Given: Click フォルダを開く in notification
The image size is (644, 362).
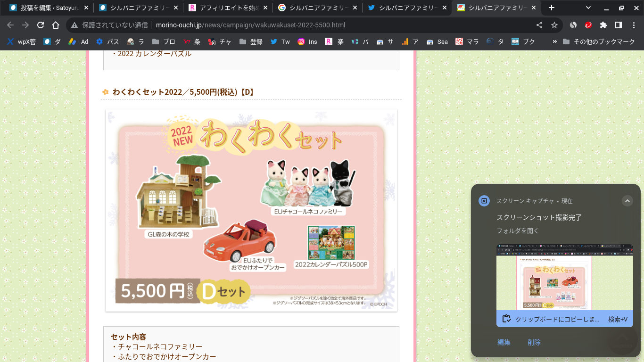Looking at the screenshot, I should click(518, 231).
